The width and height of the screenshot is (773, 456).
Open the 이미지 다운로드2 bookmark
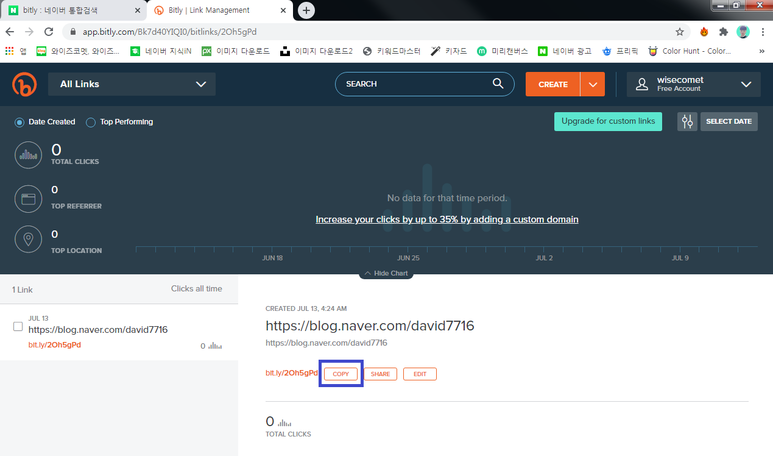pyautogui.click(x=316, y=51)
